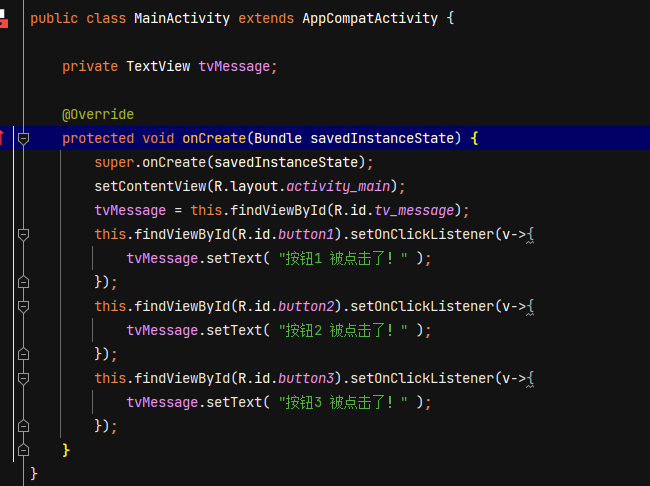Click the "tv_message" id reference
This screenshot has height=486, width=650.
[x=414, y=211]
